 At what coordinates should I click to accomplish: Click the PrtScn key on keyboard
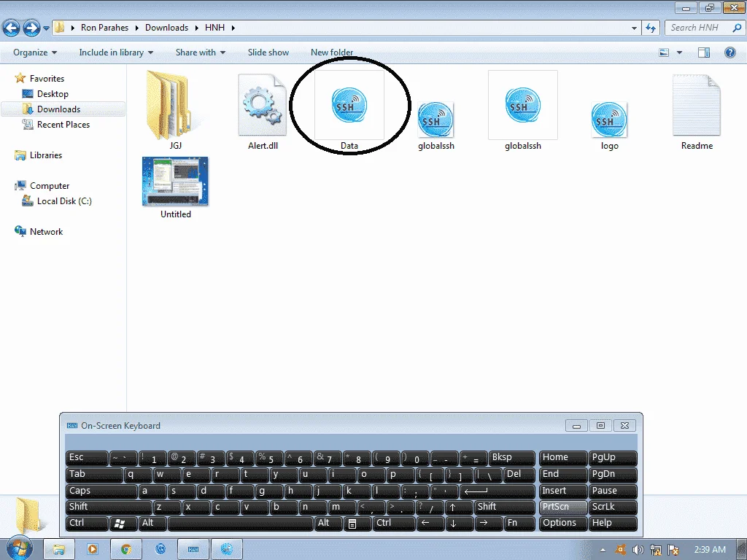(562, 507)
